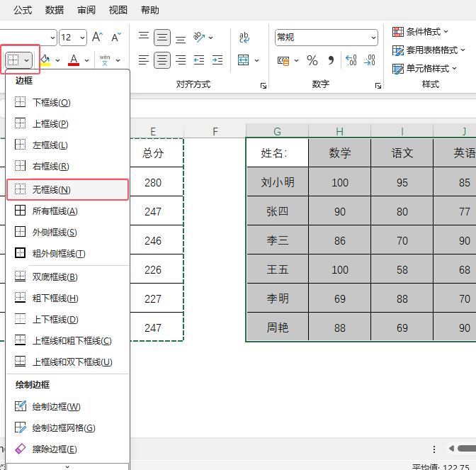Open 套用表格格式 menu
This screenshot has width=476, height=470.
tap(429, 50)
